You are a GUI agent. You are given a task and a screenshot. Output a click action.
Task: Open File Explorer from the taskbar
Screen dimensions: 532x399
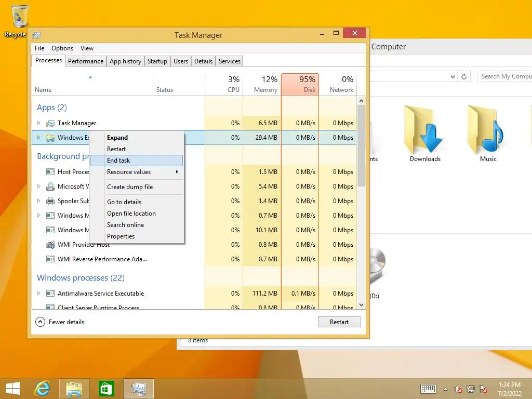click(x=74, y=389)
